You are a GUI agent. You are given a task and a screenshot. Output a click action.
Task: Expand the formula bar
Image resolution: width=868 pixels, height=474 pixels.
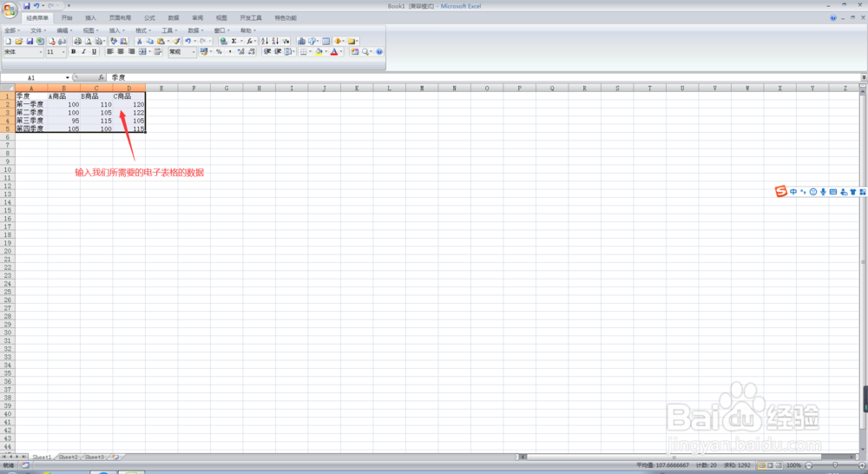pos(864,77)
